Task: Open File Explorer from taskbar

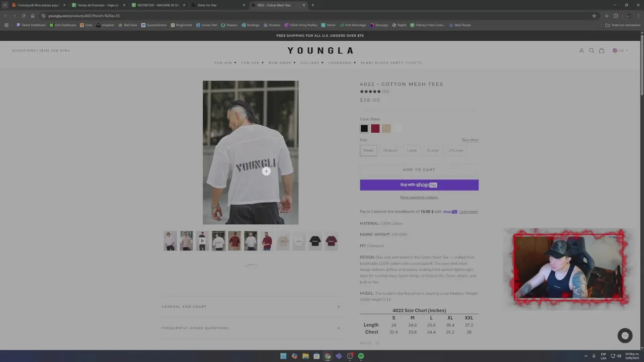Action: [305, 356]
